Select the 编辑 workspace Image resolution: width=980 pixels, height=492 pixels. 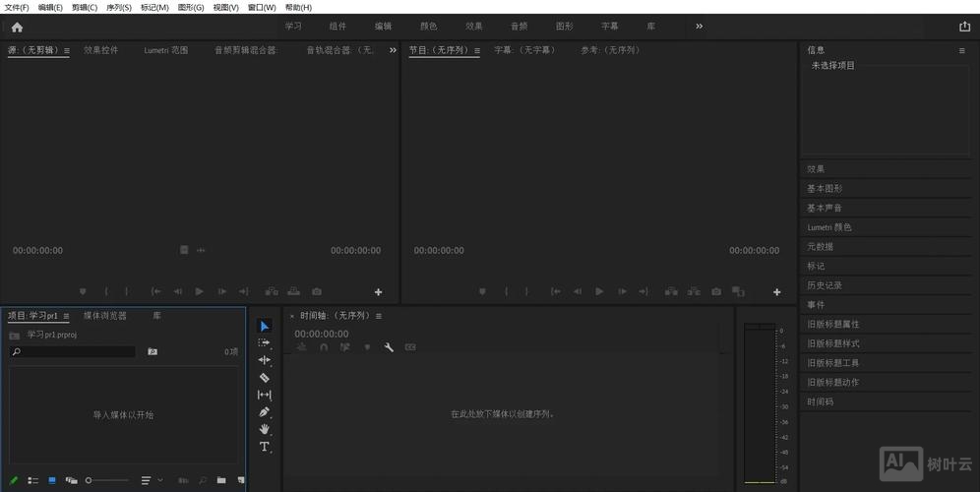point(383,27)
